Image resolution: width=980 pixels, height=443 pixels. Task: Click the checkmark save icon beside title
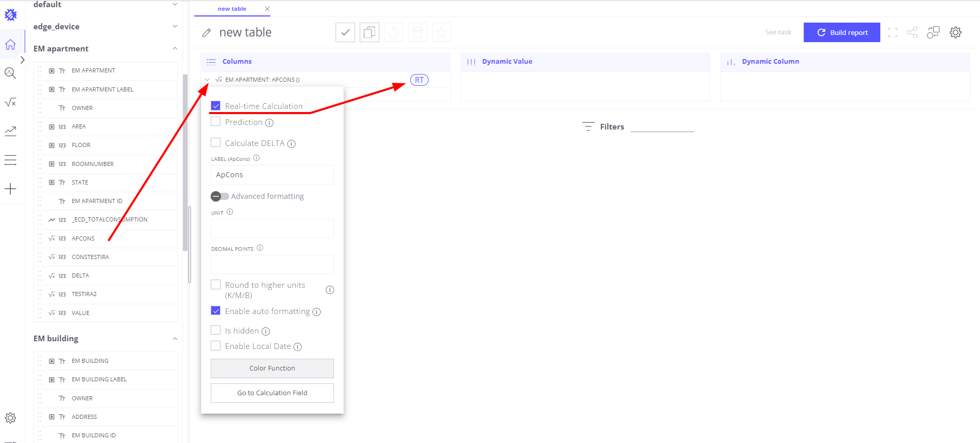(345, 33)
